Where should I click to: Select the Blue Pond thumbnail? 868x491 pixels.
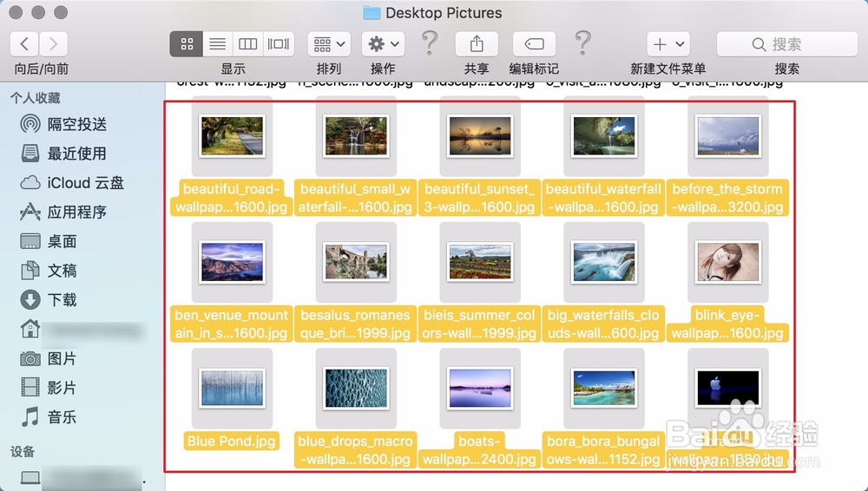click(x=232, y=388)
